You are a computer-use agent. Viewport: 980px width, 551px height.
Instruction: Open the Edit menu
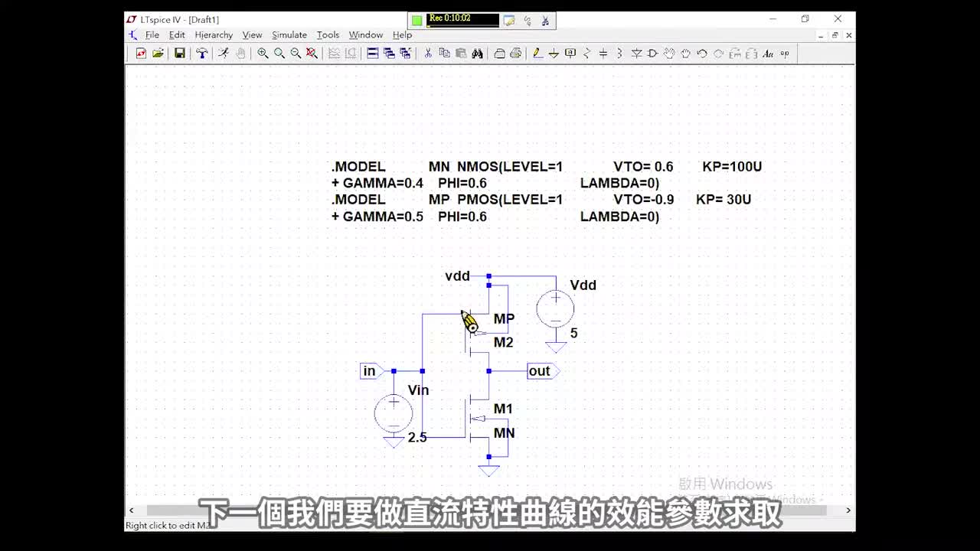[x=177, y=35]
